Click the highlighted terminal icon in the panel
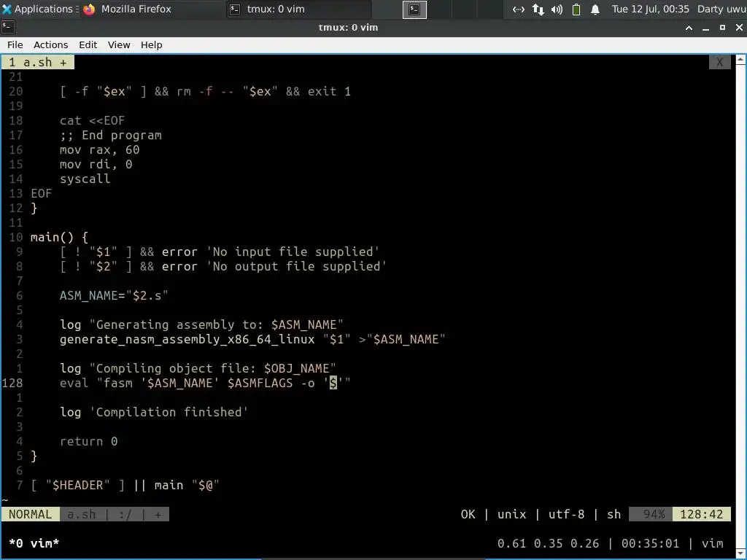Viewport: 747px width, 560px height. click(x=414, y=9)
